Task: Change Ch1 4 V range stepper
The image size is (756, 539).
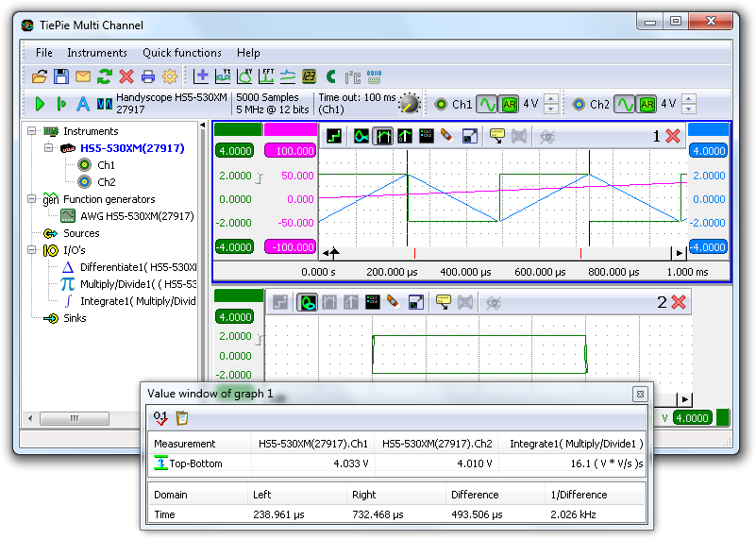Action: 551,104
